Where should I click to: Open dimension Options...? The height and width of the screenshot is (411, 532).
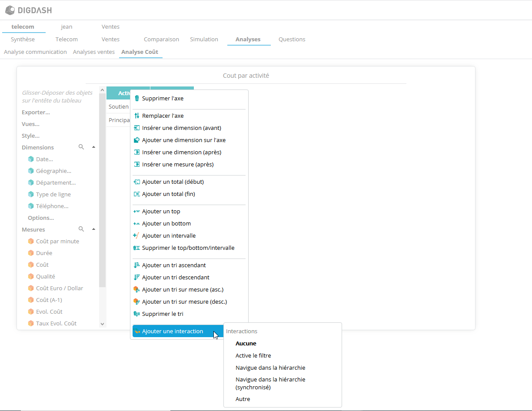click(41, 218)
